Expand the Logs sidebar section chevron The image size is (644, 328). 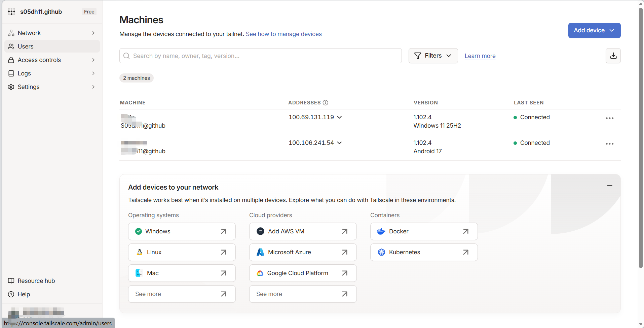pos(93,73)
